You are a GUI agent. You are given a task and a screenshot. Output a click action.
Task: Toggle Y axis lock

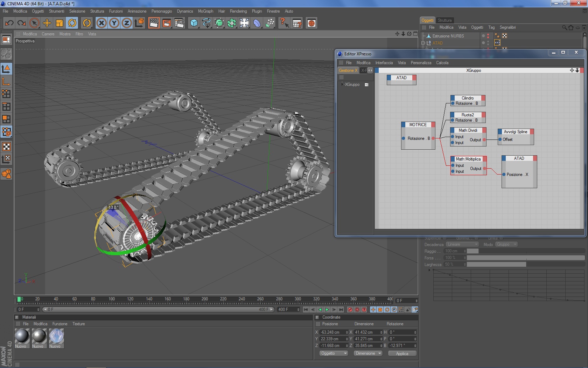click(114, 23)
